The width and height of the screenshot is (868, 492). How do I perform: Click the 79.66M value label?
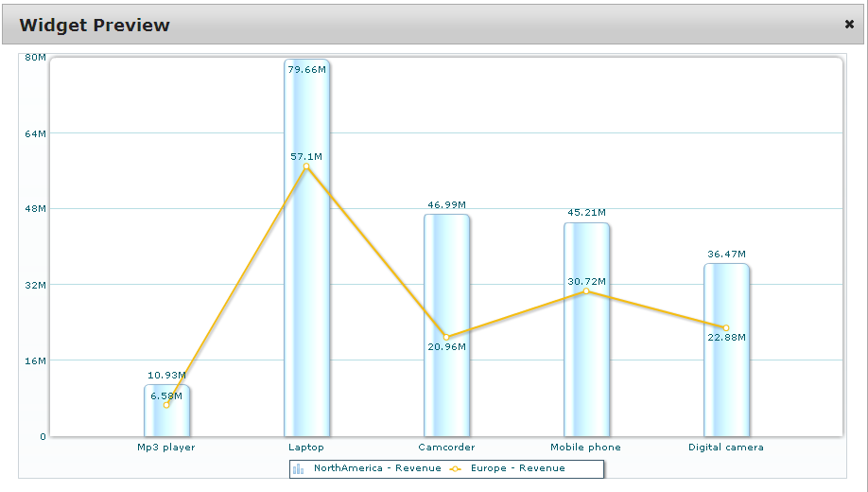(x=307, y=69)
